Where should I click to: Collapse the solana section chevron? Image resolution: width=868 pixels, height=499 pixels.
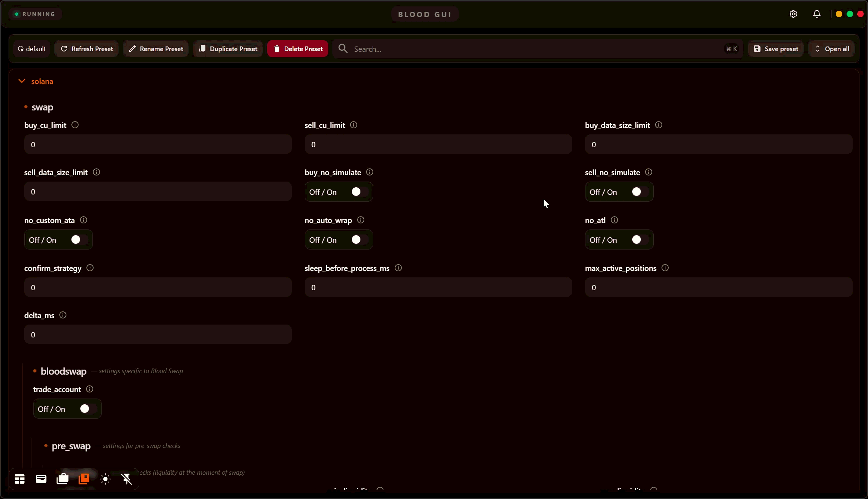pos(22,81)
